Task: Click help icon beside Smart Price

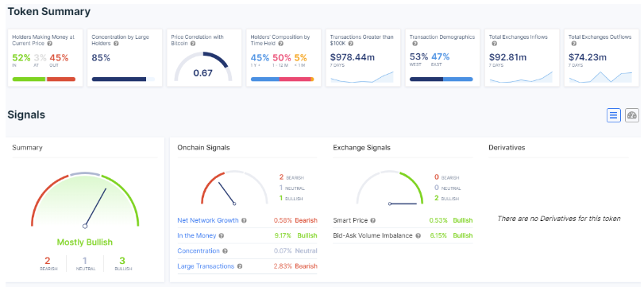Action: [372, 221]
